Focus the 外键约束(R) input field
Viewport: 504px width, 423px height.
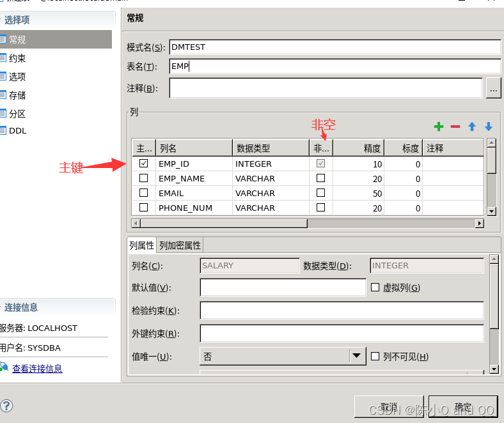tap(342, 334)
